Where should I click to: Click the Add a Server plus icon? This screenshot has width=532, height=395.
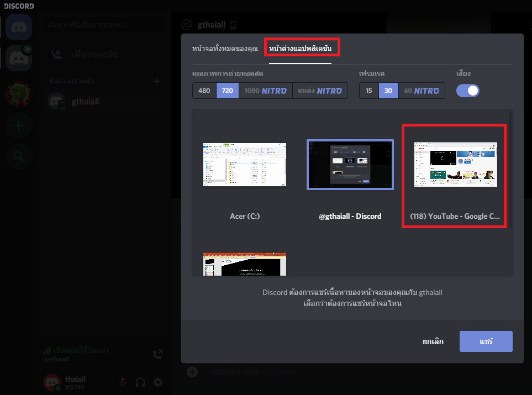point(19,125)
